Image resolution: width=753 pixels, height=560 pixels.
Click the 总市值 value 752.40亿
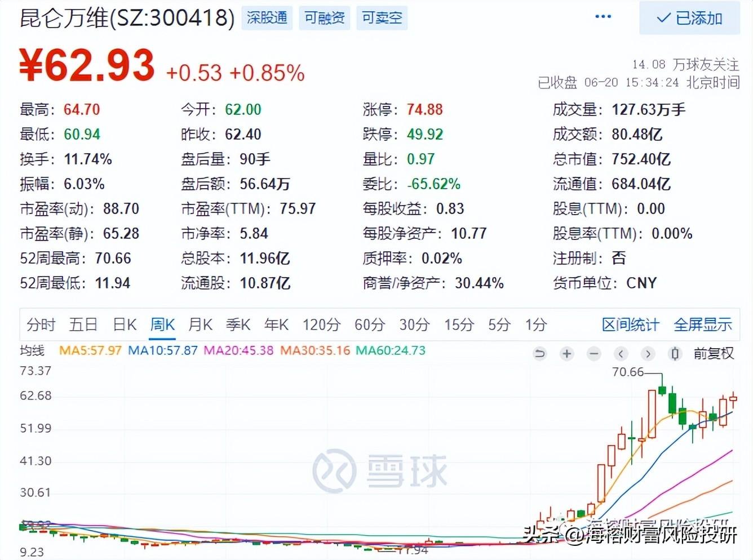click(641, 159)
